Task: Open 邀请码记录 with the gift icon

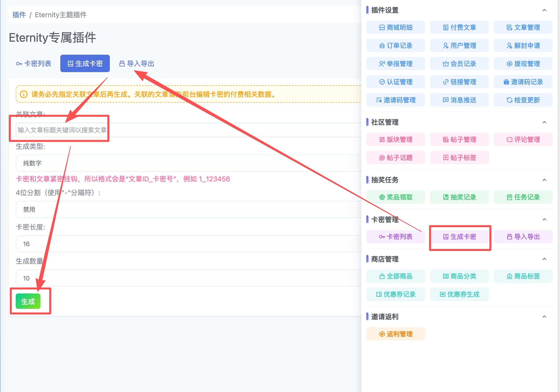Action: [523, 82]
